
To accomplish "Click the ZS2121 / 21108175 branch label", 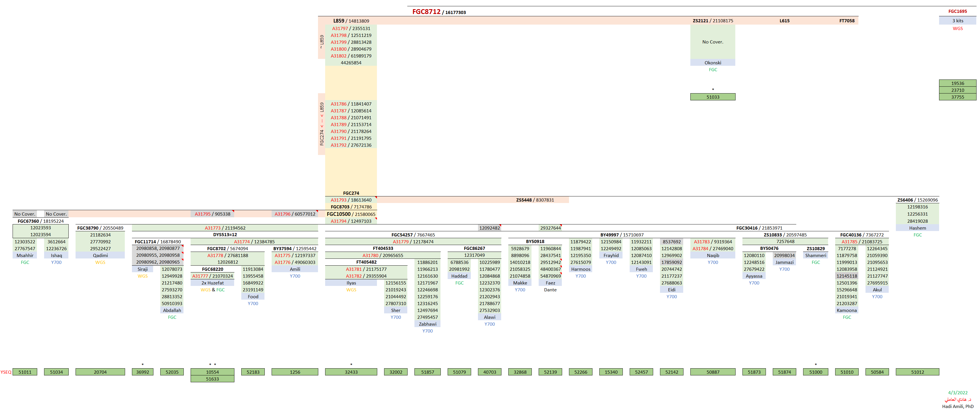I will [713, 21].
